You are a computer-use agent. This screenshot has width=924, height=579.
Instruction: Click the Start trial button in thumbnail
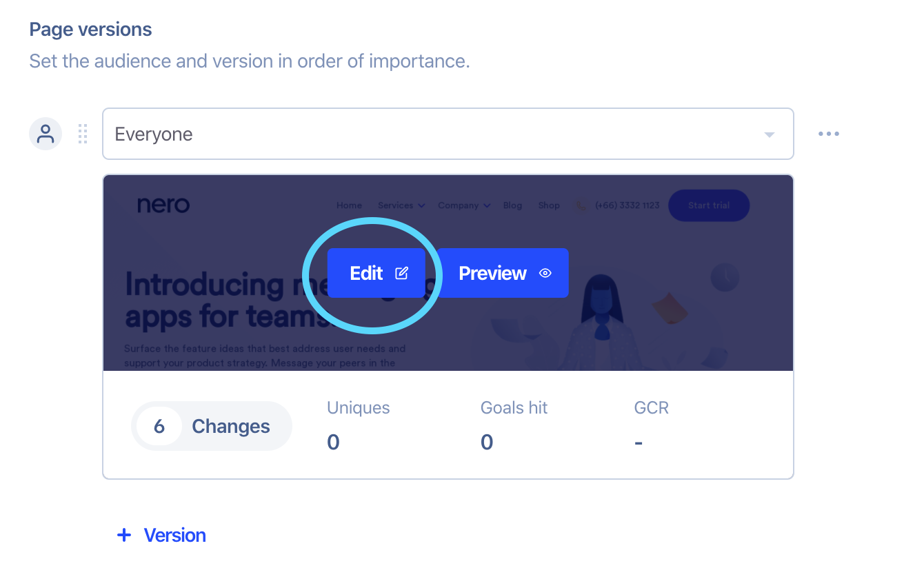[x=709, y=205]
